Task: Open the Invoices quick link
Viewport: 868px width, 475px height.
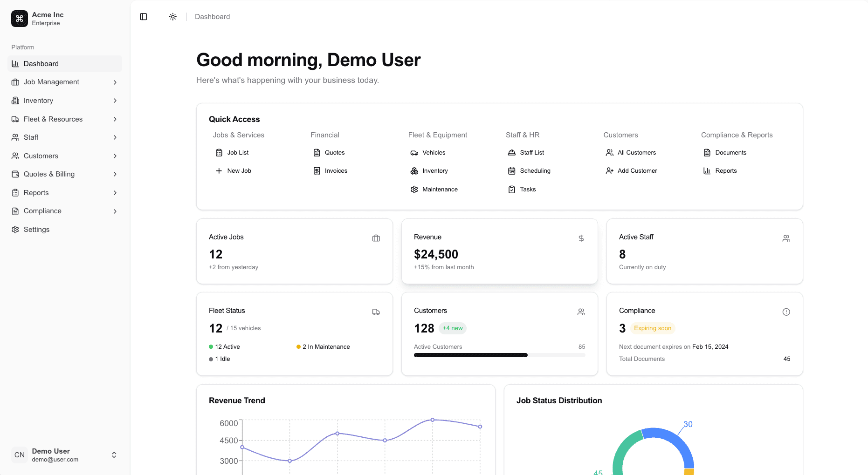Action: pos(331,171)
